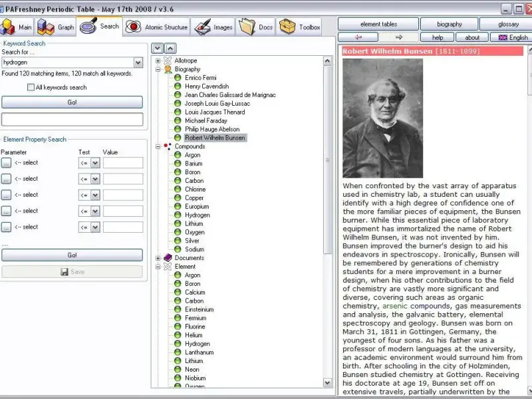The width and height of the screenshot is (532, 399).
Task: Click the Biography category medal icon
Action: (x=168, y=69)
